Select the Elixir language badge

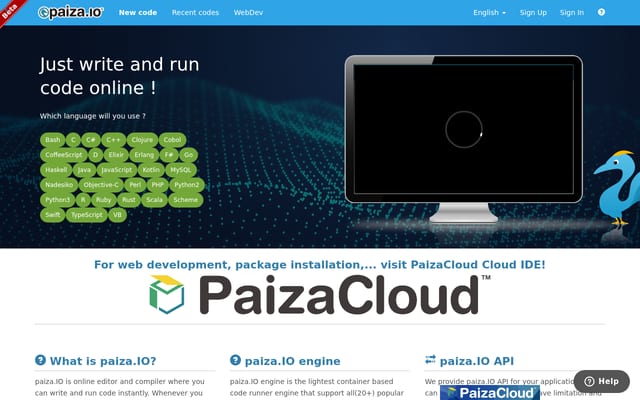pos(116,155)
